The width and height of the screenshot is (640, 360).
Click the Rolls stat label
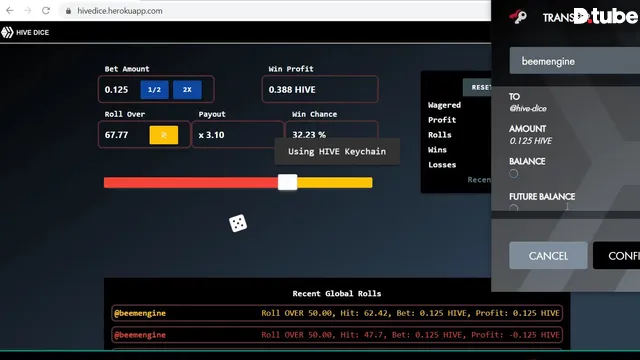(440, 135)
